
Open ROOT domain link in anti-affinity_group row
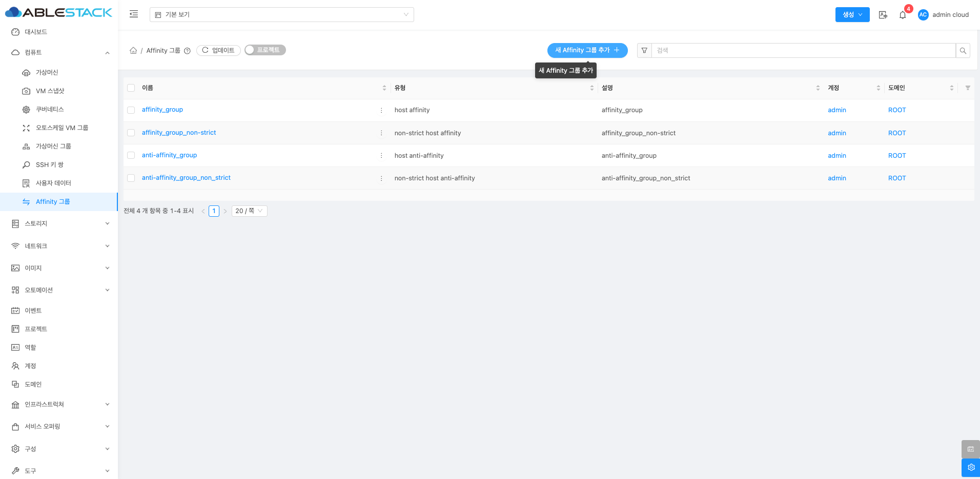[897, 156]
